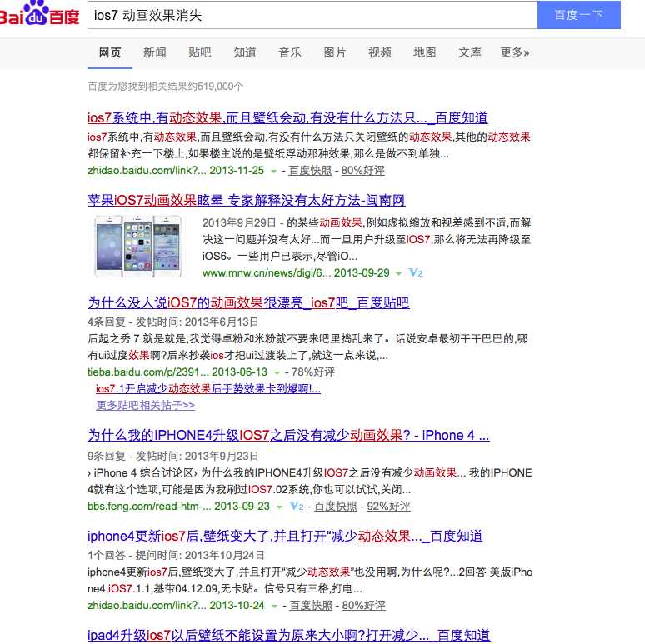Open the 更多» menu
Screen dimensions: 645x644
515,52
